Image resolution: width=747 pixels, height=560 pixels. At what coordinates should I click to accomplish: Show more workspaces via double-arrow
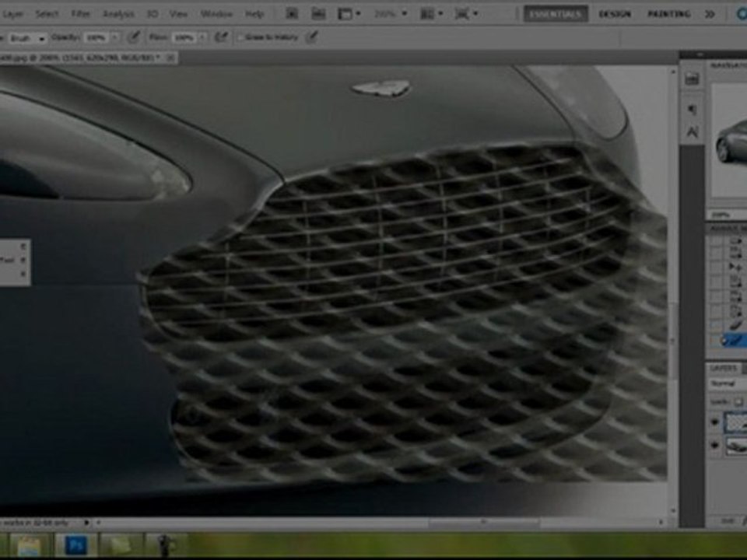click(710, 14)
